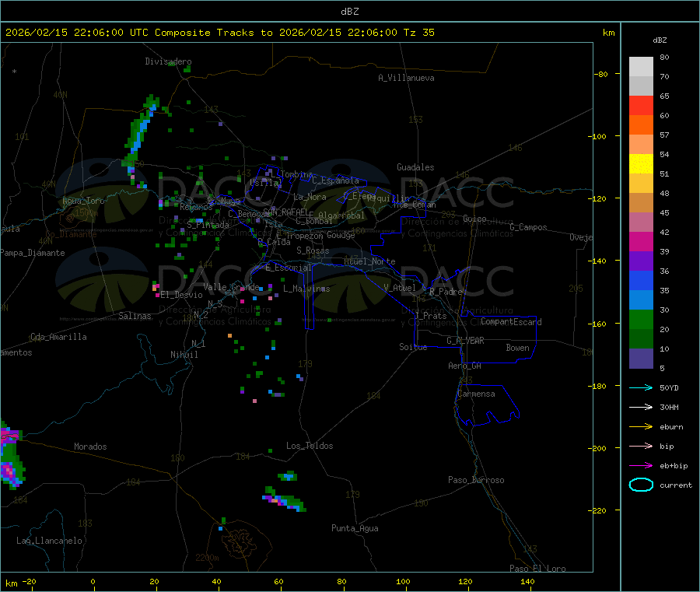
Task: Click the Punta_Agua map label
Action: (355, 528)
